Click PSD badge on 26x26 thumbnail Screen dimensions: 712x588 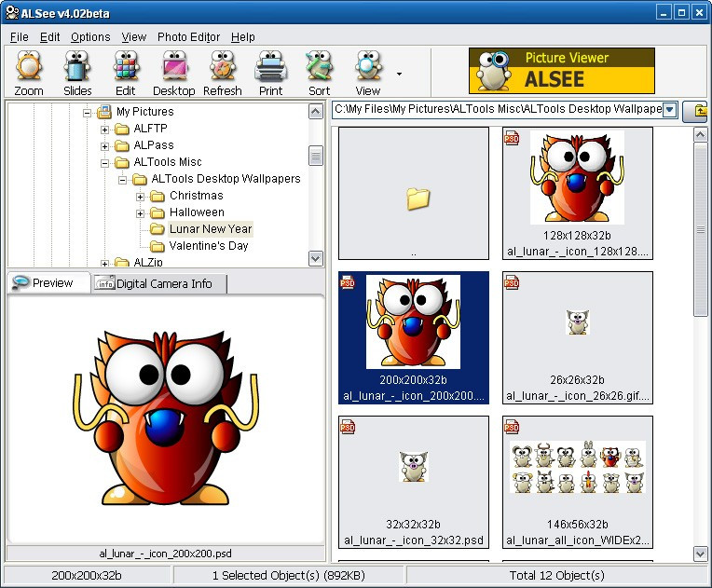pos(512,282)
